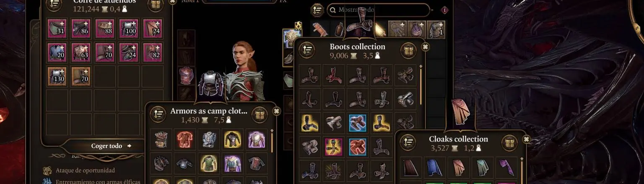This screenshot has height=184, width=644.
Task: Close the Armors as camp clothes window
Action: (276, 111)
